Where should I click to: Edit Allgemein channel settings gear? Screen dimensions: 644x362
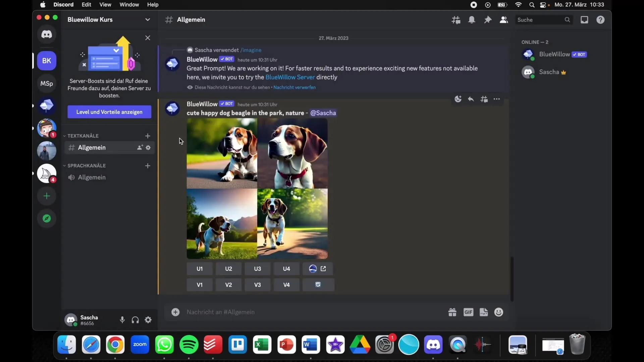148,147
